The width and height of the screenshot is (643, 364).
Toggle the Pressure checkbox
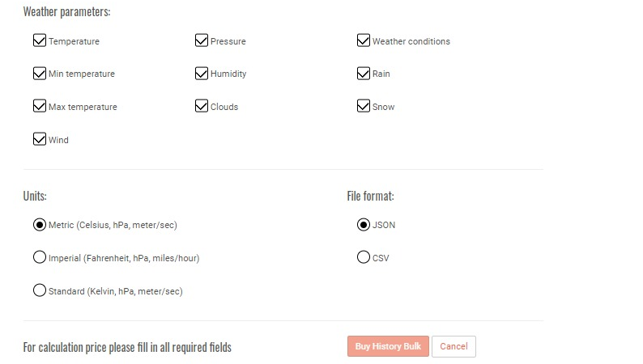point(202,40)
